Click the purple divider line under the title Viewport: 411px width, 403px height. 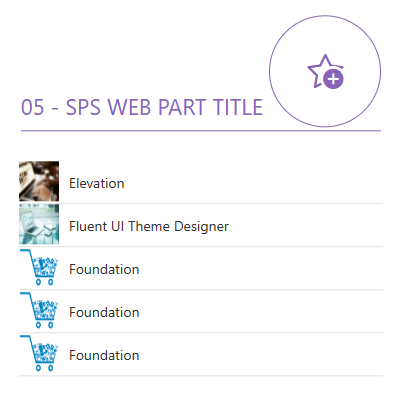(201, 131)
